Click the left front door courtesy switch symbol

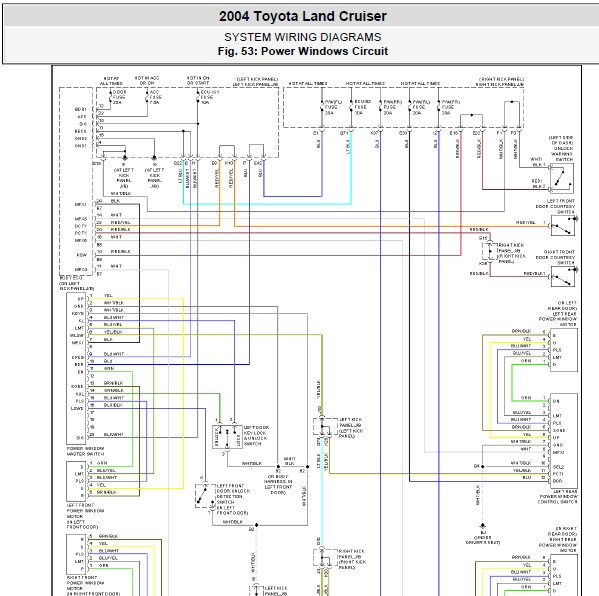pyautogui.click(x=562, y=225)
